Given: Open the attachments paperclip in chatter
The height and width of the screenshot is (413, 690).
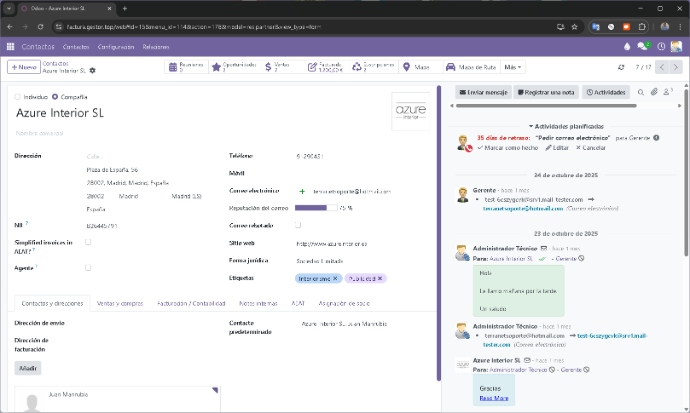Looking at the screenshot, I should (654, 92).
